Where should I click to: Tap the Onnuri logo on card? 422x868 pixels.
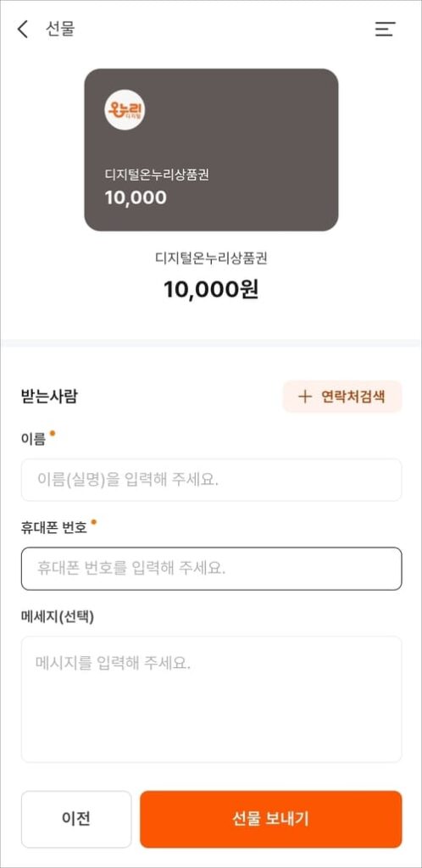click(x=125, y=109)
